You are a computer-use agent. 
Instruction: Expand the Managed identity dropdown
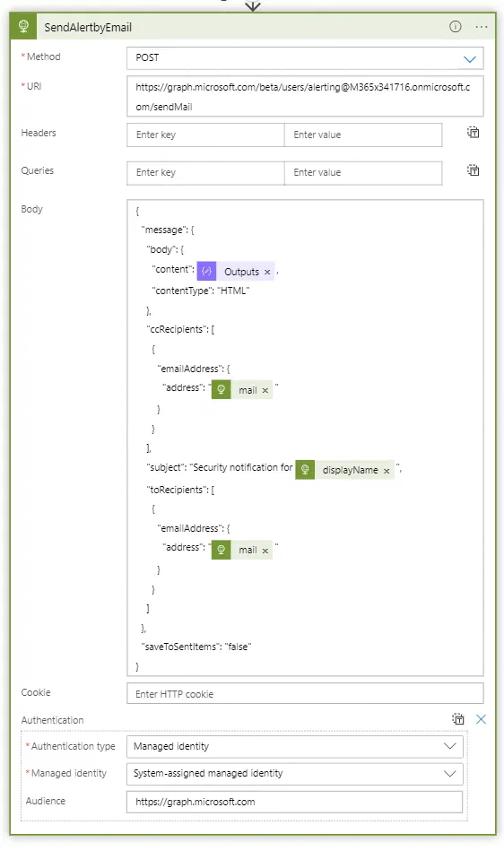tap(294, 773)
